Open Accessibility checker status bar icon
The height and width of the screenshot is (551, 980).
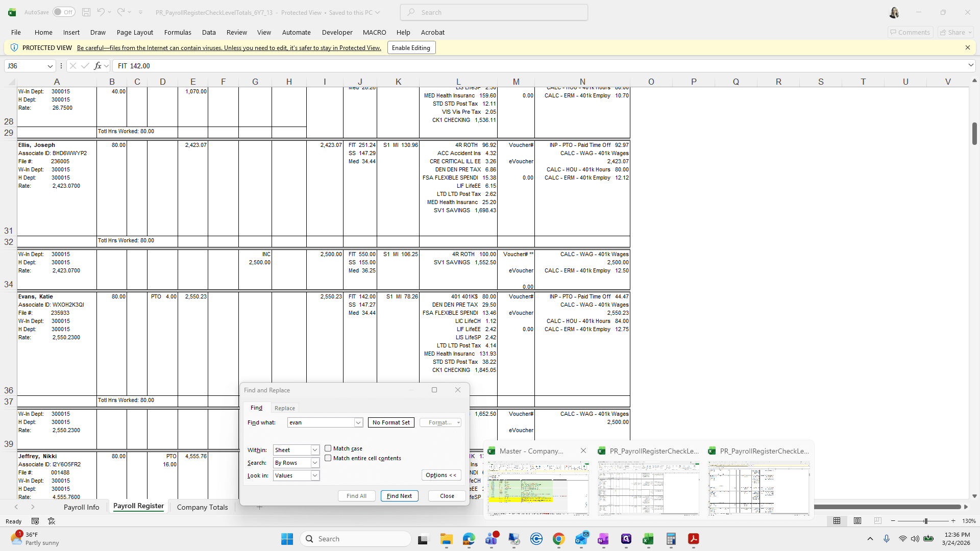click(x=52, y=521)
